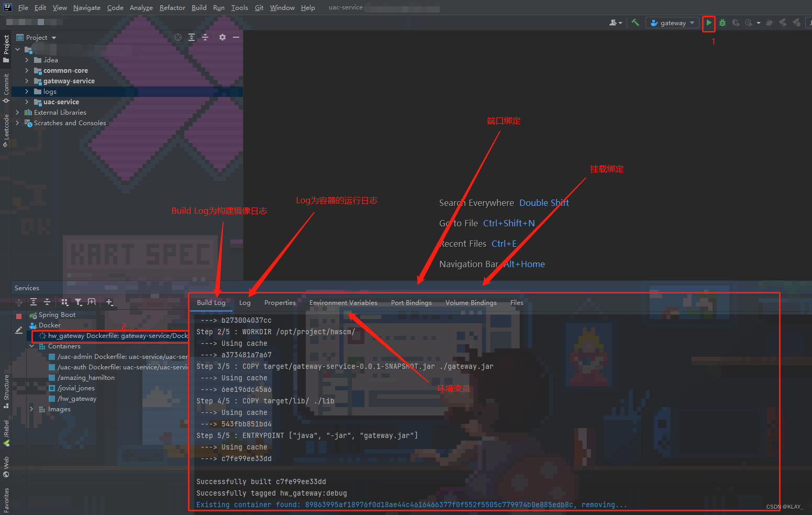Expand the gateway-service module
Viewport: 812px width, 515px height.
point(27,81)
